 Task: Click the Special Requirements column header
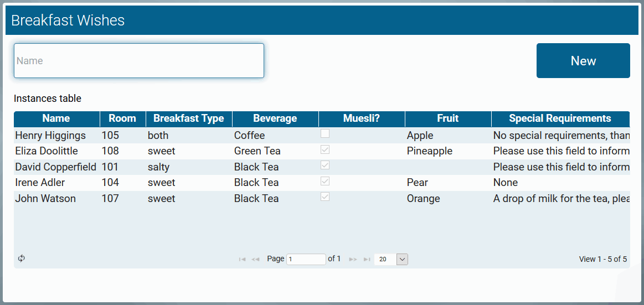(x=560, y=118)
